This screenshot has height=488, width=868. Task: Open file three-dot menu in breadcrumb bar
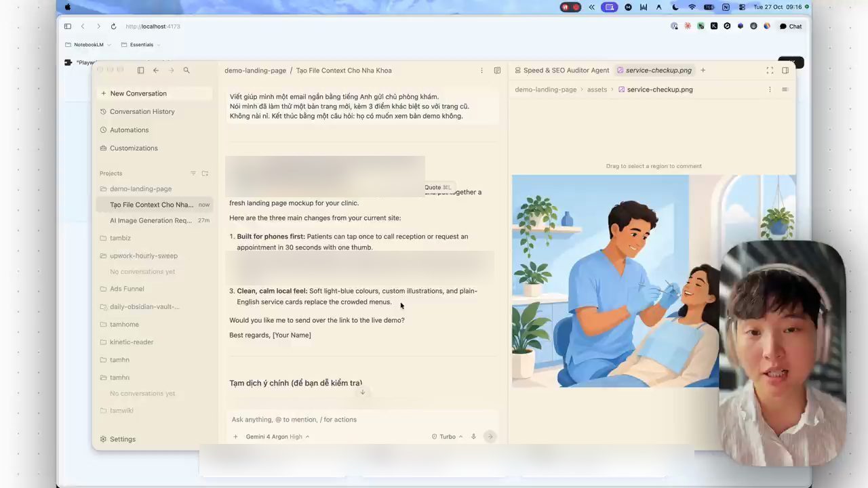[x=770, y=89]
